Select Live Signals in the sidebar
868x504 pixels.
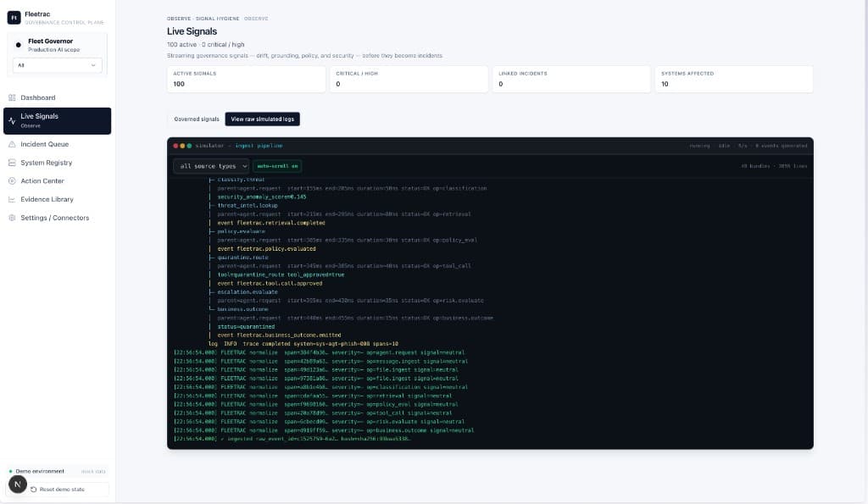coord(57,120)
